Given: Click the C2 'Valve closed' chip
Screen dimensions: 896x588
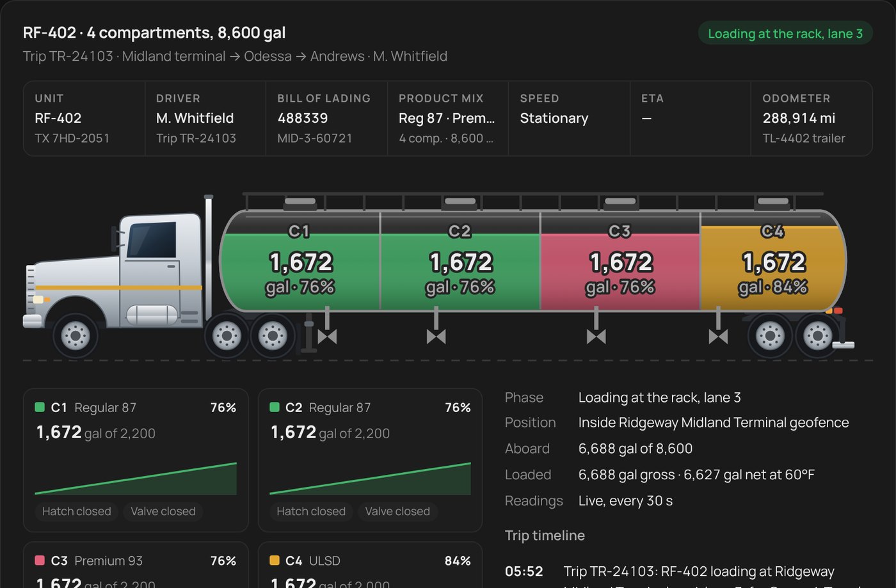Looking at the screenshot, I should (x=397, y=511).
